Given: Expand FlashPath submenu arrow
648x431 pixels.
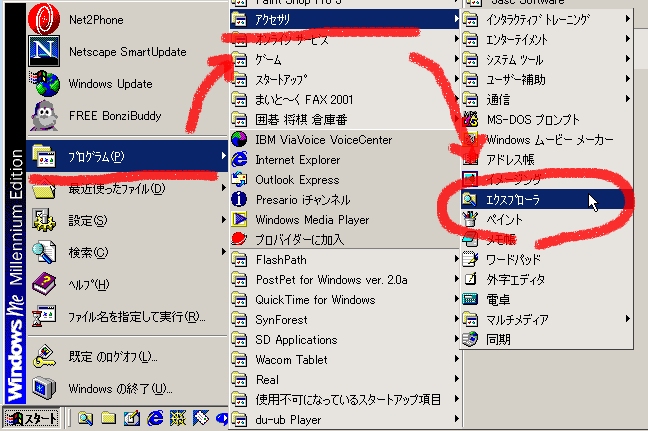Looking at the screenshot, I should [456, 259].
